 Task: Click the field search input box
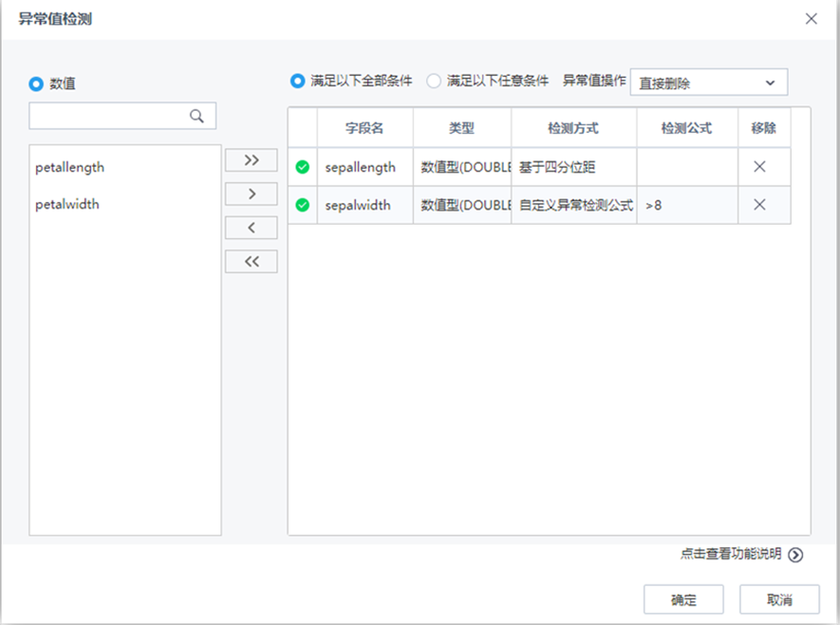(109, 116)
